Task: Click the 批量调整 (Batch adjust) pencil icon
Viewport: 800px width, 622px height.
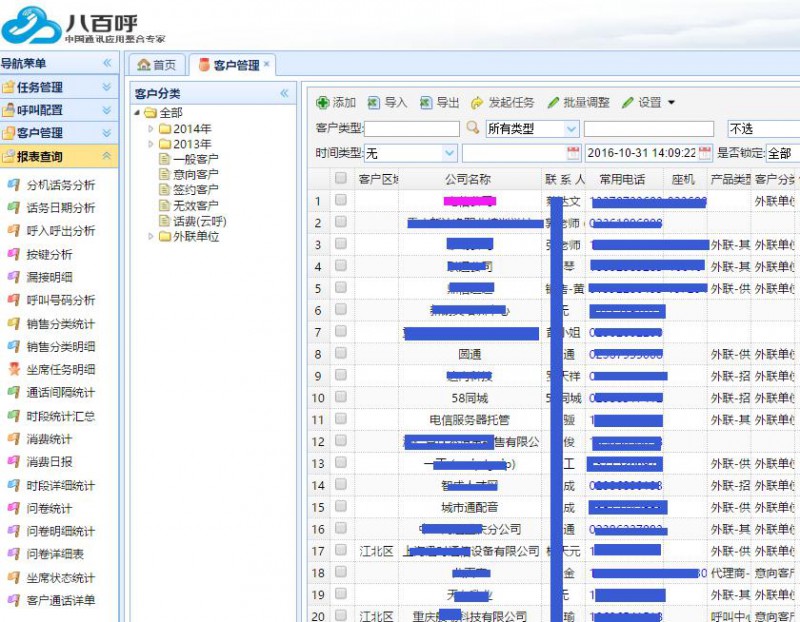Action: click(553, 103)
